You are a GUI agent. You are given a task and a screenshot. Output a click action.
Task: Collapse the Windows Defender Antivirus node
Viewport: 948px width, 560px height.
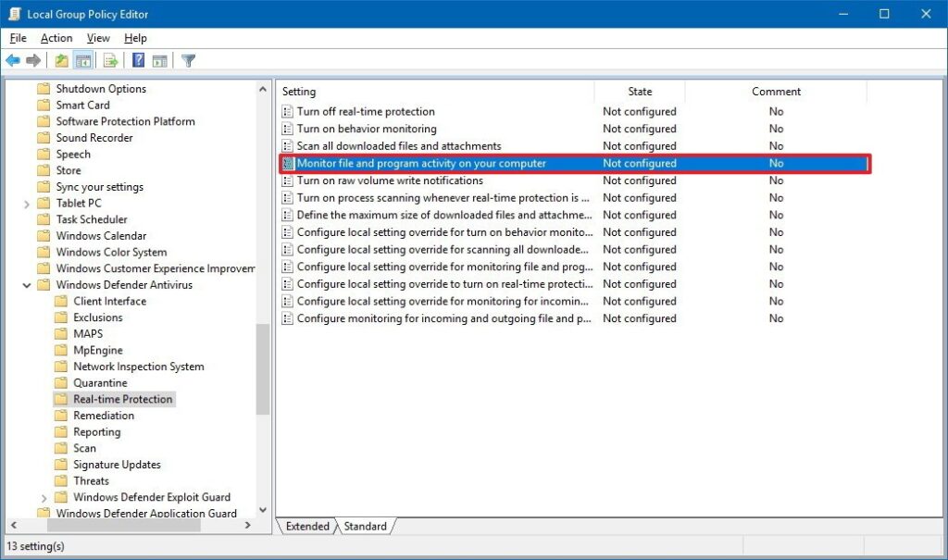27,285
